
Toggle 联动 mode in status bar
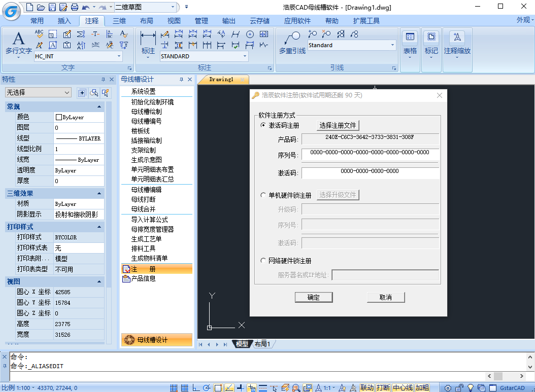click(367, 387)
